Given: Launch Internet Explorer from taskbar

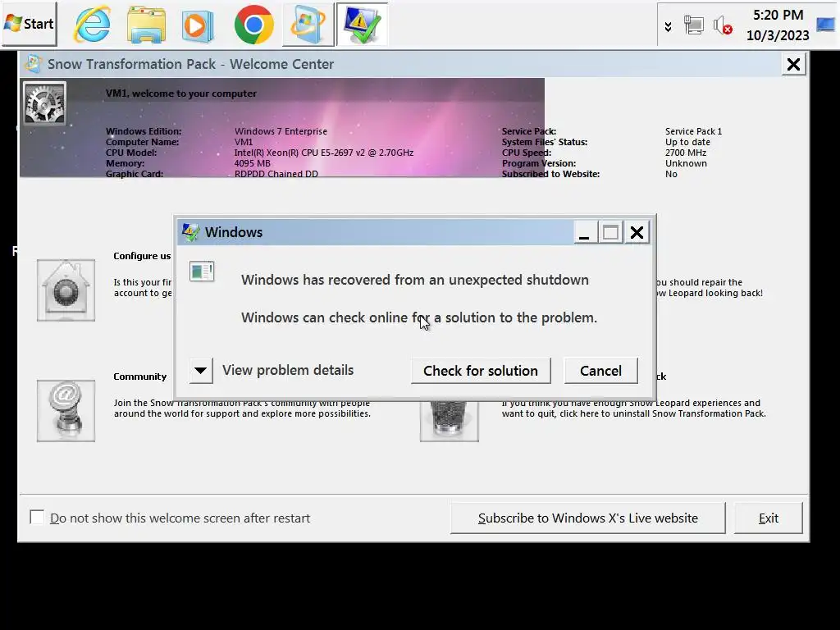Looking at the screenshot, I should [93, 25].
